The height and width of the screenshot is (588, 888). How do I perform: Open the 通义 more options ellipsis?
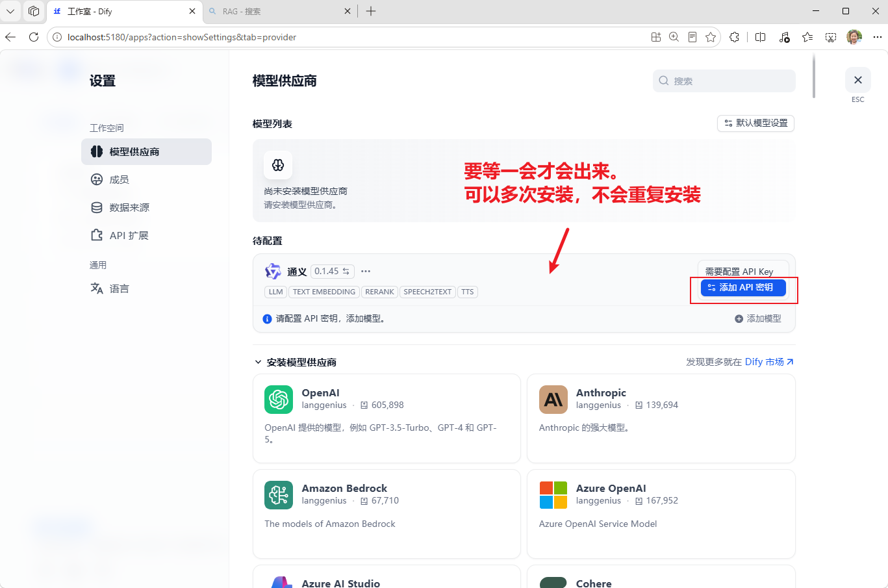tap(366, 272)
